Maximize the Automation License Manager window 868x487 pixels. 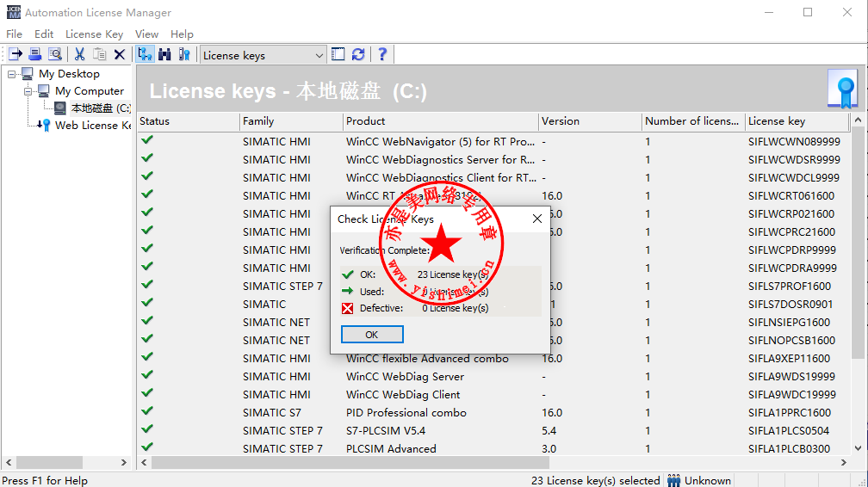click(x=808, y=12)
